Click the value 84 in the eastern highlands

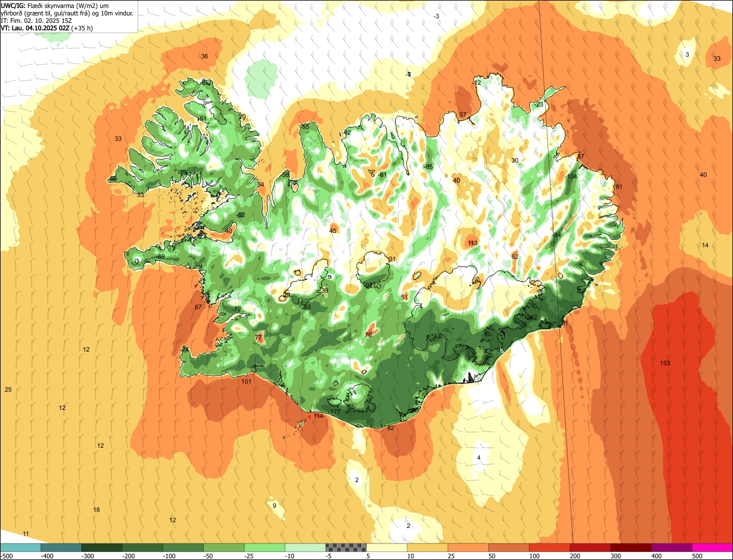[557, 235]
